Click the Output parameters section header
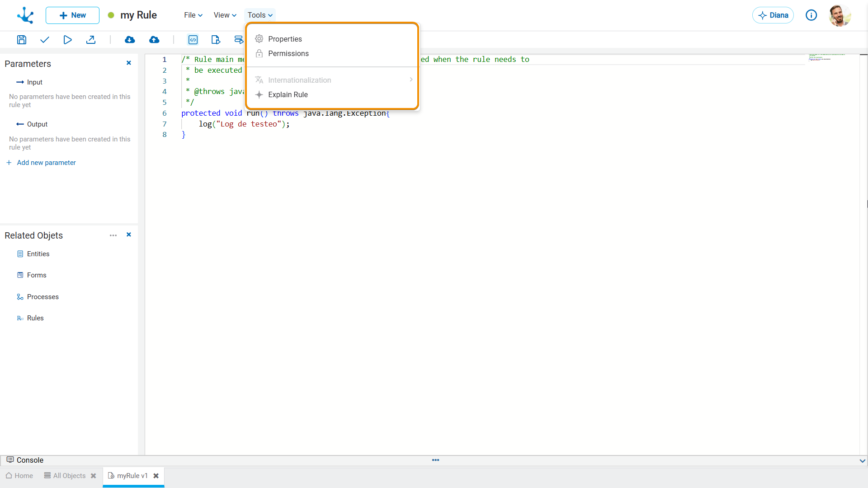Screen dimensions: 868x488 (x=32, y=124)
